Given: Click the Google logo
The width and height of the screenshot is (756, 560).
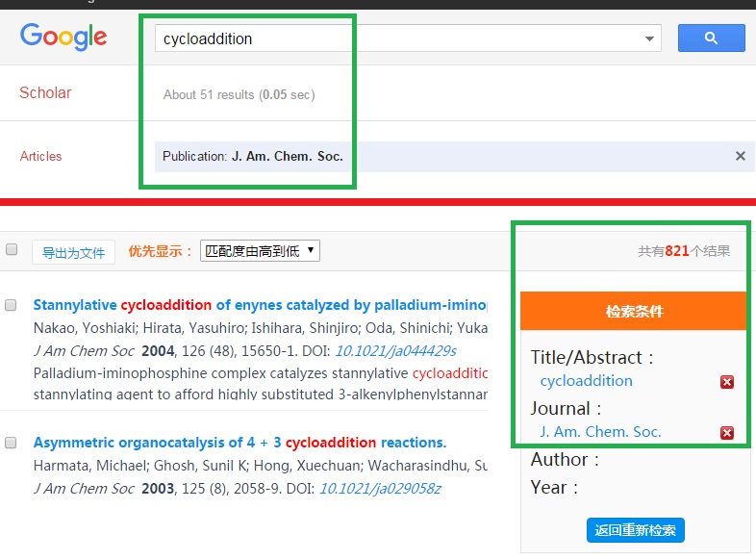Looking at the screenshot, I should click(x=63, y=38).
